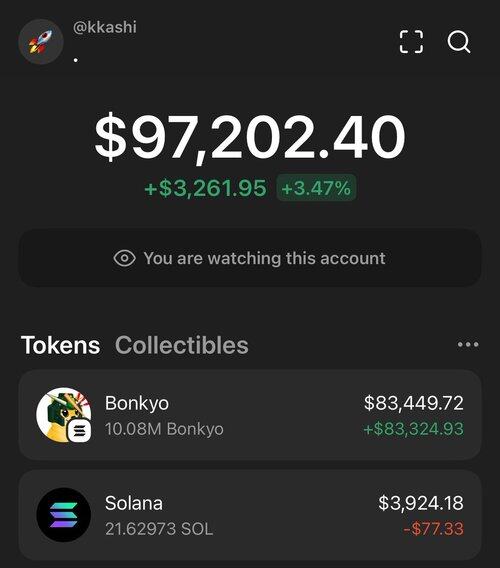The height and width of the screenshot is (568, 500).
Task: Tap the $97,202.40 total balance
Action: [x=250, y=137]
